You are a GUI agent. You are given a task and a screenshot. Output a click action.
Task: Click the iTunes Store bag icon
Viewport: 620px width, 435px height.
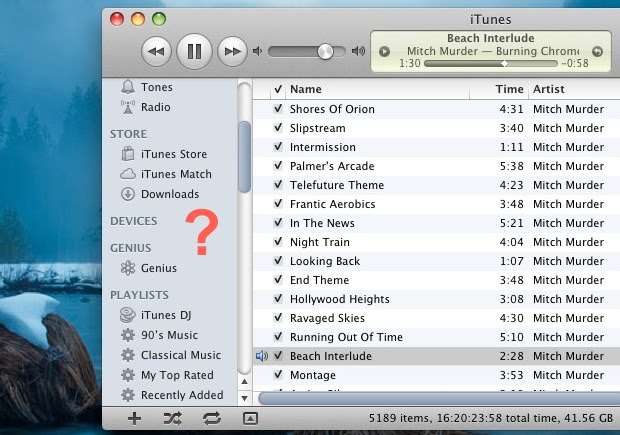128,154
